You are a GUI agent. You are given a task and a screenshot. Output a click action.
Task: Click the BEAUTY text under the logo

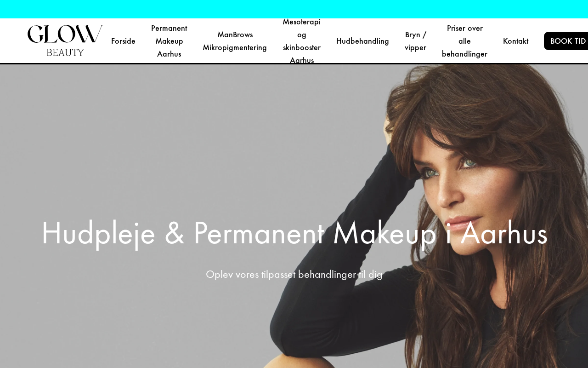pos(65,52)
